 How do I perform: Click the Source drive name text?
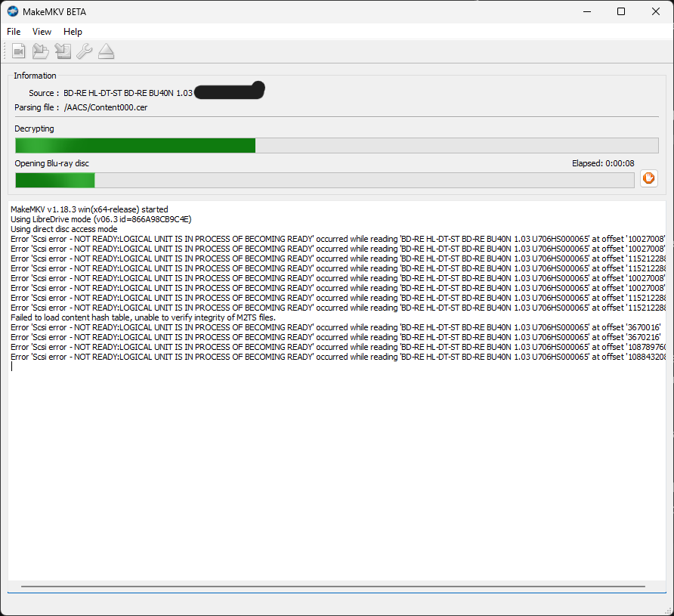coord(127,93)
